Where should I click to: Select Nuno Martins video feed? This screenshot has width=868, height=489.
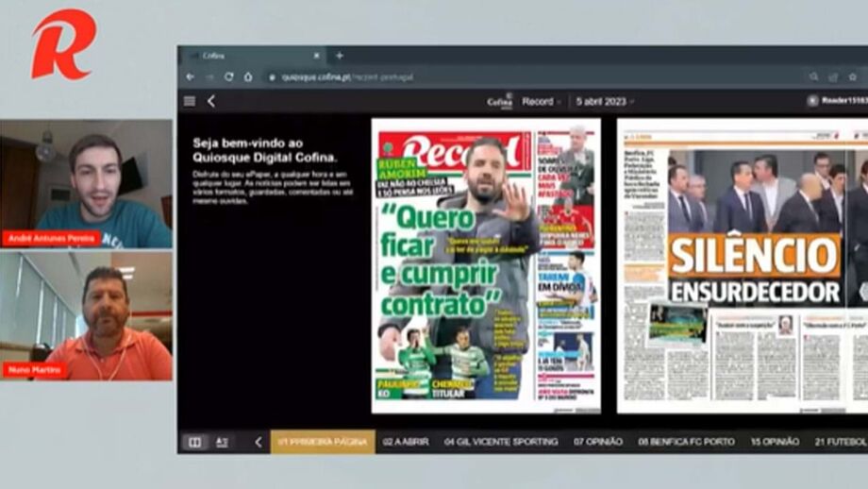tap(87, 316)
